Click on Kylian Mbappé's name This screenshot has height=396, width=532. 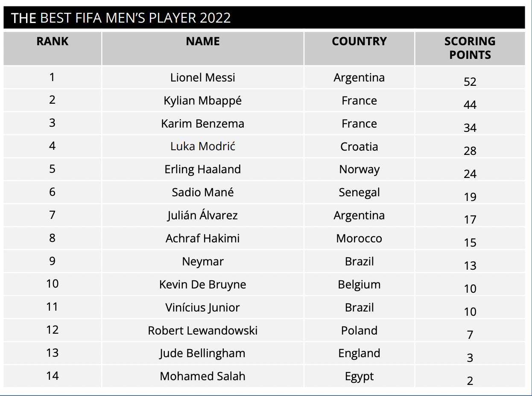[203, 101]
